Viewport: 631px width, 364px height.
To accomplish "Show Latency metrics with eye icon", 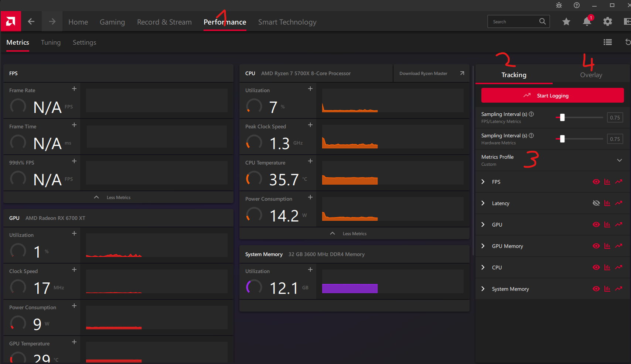I will [x=596, y=203].
